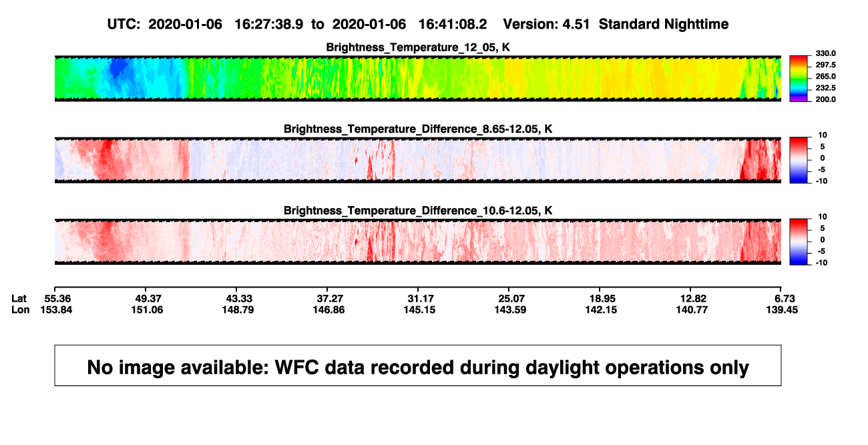The height and width of the screenshot is (445, 868).
Task: Click the '297.5' color bar label
Action: tap(825, 65)
